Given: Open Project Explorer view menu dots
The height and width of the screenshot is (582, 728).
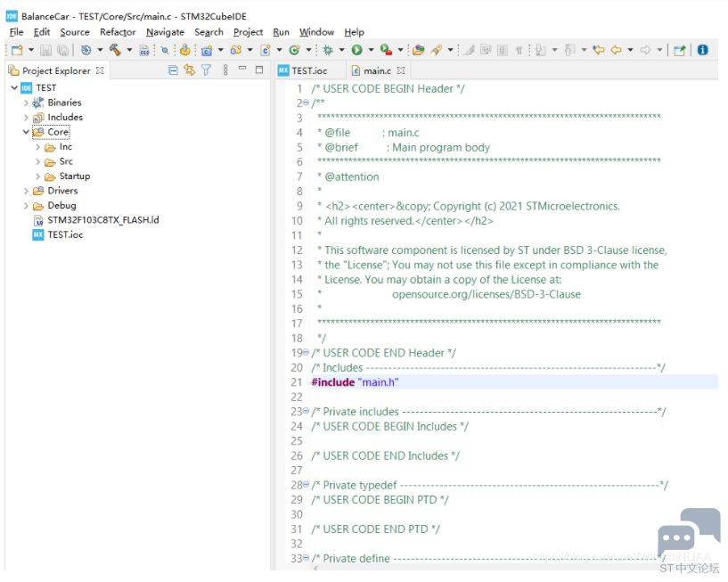Looking at the screenshot, I should (x=225, y=70).
